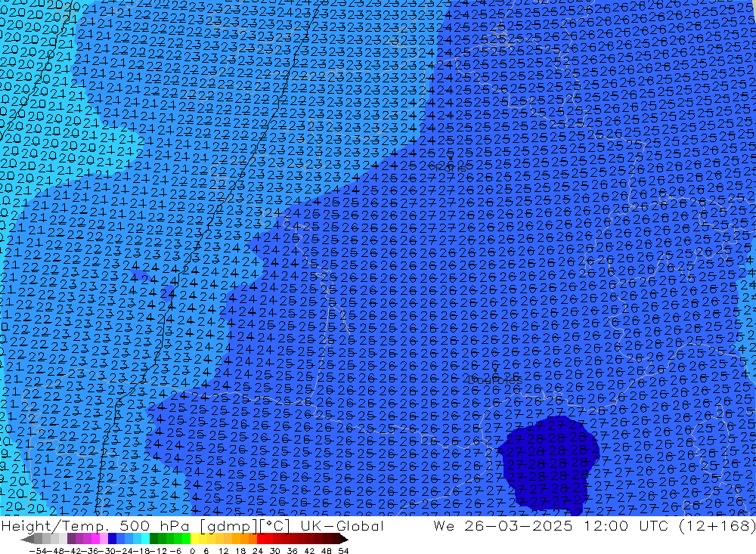Click the '54' legend value
Screen dimensions: 756x554
343,550
